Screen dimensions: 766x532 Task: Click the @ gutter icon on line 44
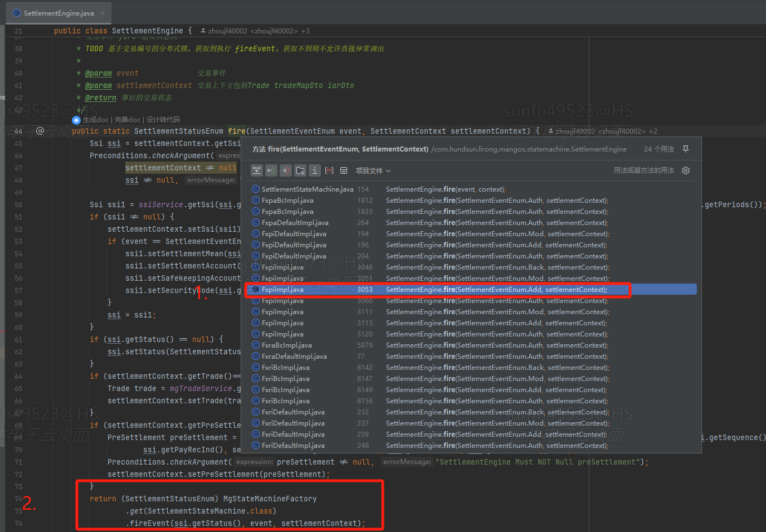[x=40, y=131]
